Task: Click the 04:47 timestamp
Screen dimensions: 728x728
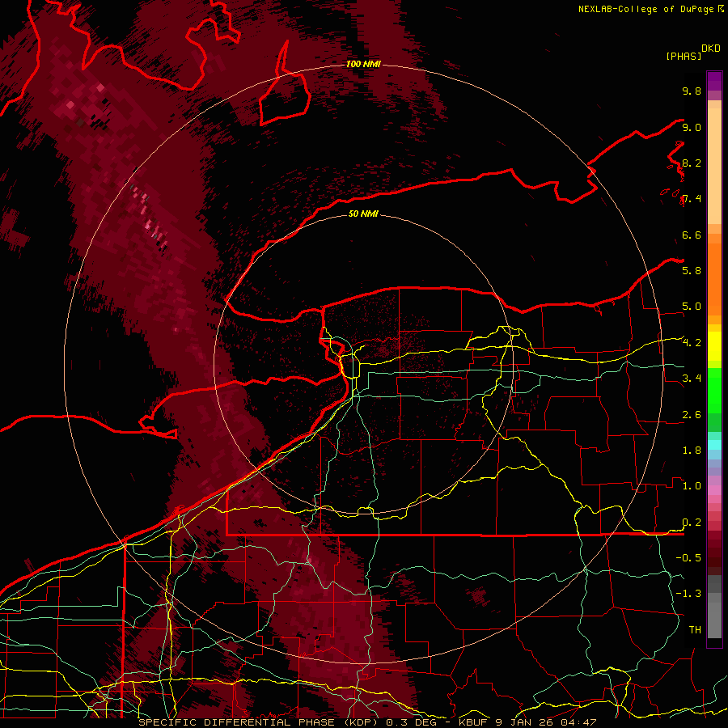Action: point(578,722)
